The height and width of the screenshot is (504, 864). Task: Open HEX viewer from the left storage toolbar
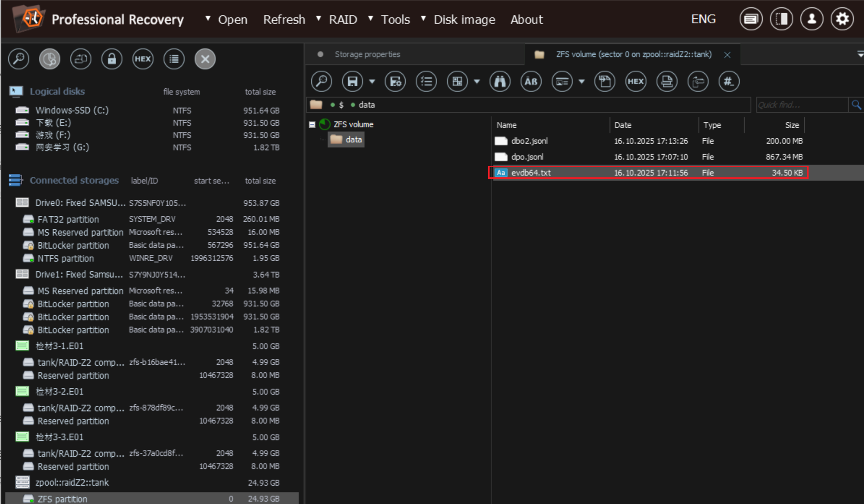click(x=143, y=59)
